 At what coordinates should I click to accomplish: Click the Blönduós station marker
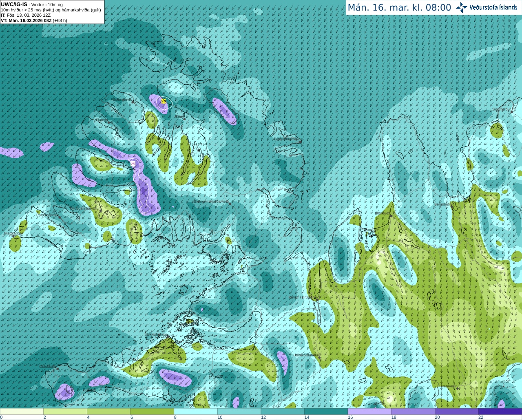coord(390,216)
